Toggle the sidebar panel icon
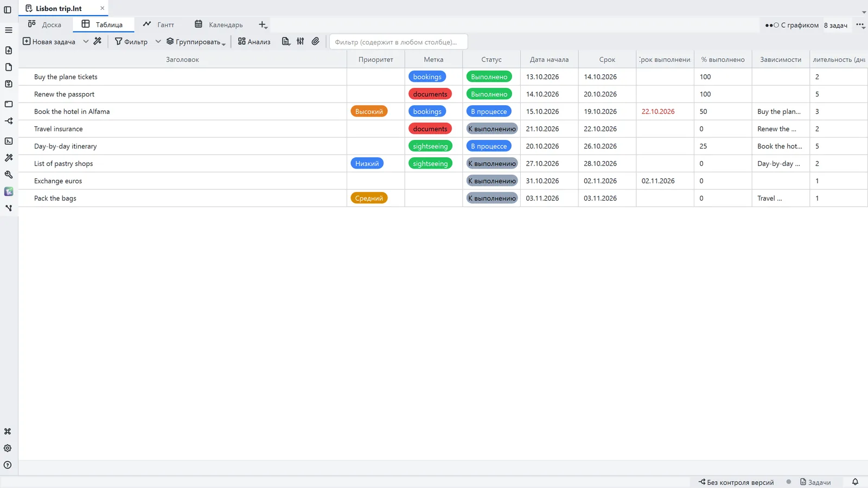Viewport: 868px width, 488px height. coord(8,10)
